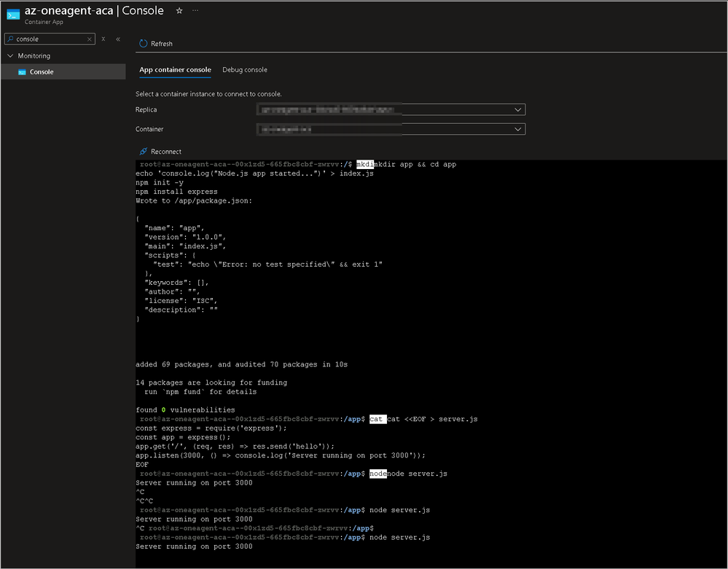The image size is (728, 569).
Task: Click the Reconnect plug icon
Action: [144, 152]
